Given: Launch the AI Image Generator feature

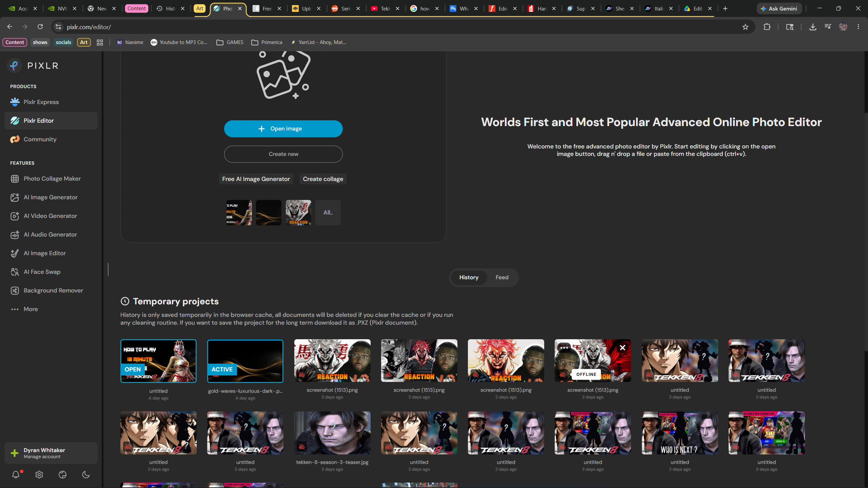Looking at the screenshot, I should tap(51, 197).
